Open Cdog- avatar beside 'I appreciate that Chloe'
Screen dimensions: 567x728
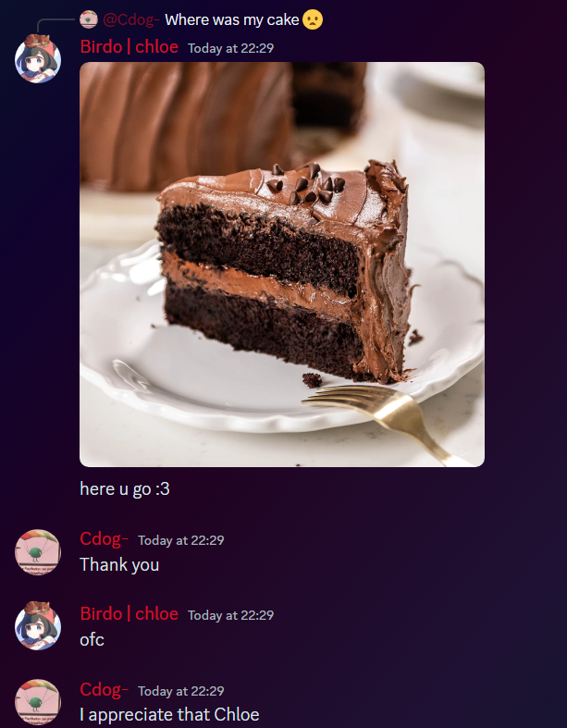pos(38,702)
